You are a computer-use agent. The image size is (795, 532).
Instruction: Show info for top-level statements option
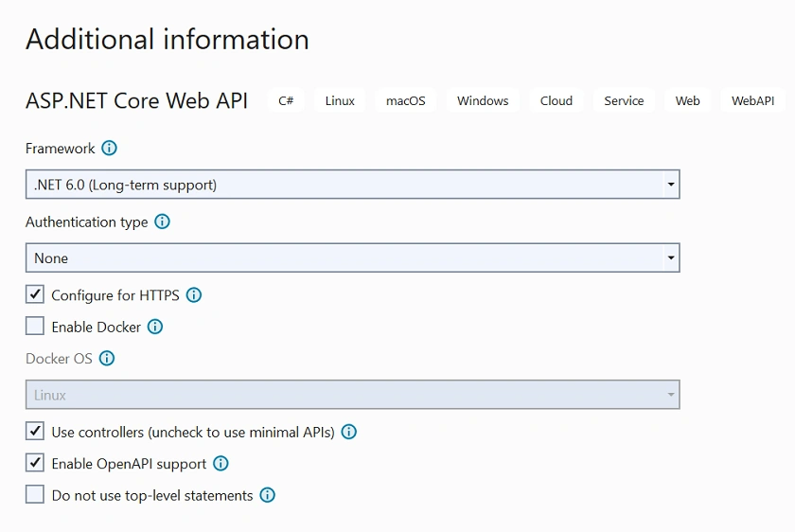267,495
